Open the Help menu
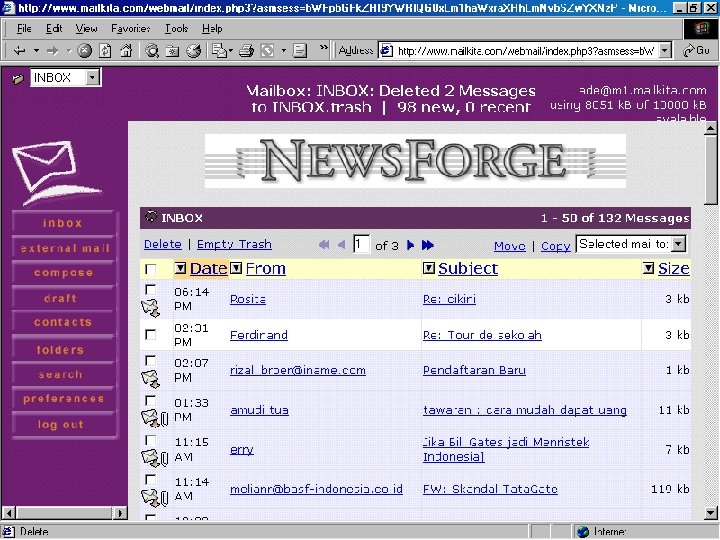The width and height of the screenshot is (720, 540). point(212,28)
